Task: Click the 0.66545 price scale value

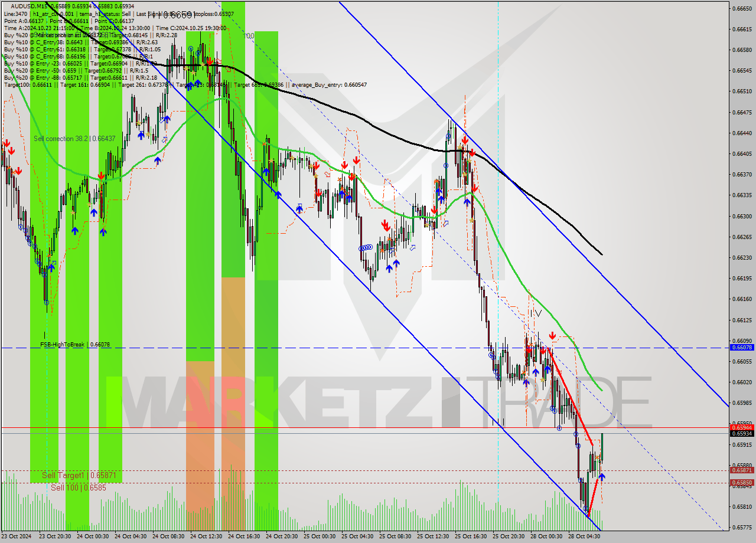Action: 743,70
